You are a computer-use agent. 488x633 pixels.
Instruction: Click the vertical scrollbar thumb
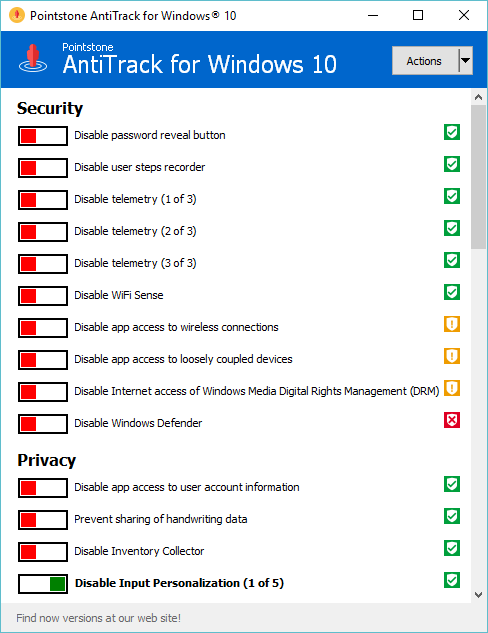coord(479,177)
